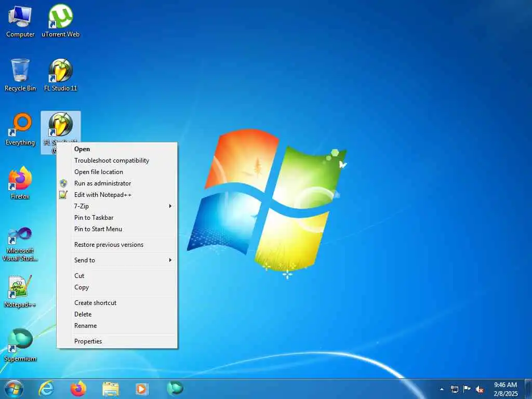This screenshot has width=532, height=399.
Task: Open the network status tray icon
Action: 454,389
